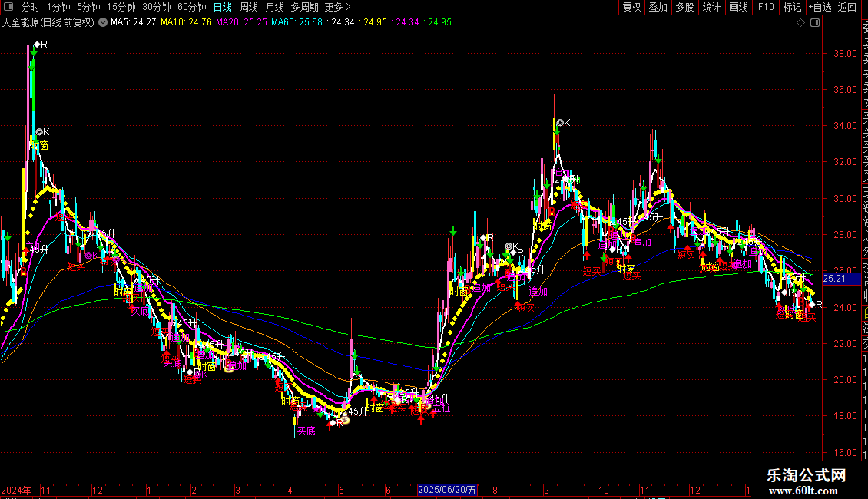
Task: Click the 返回 back button
Action: pos(847,8)
